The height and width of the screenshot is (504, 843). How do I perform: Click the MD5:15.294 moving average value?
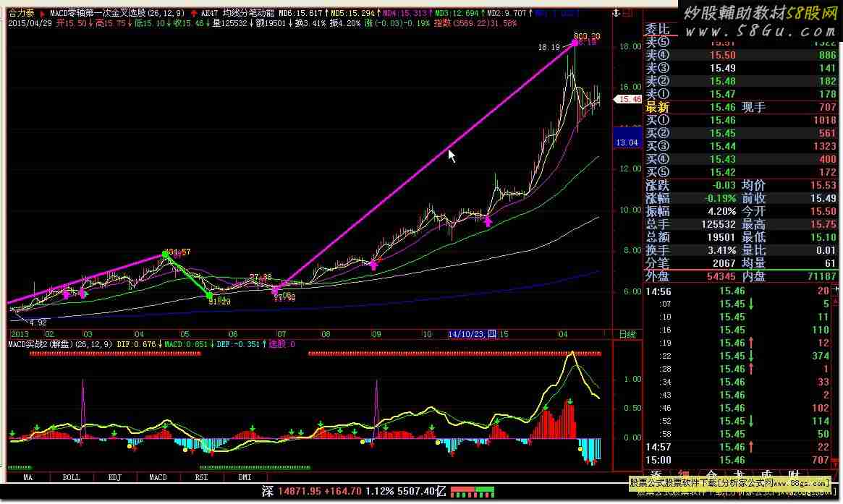(x=355, y=13)
